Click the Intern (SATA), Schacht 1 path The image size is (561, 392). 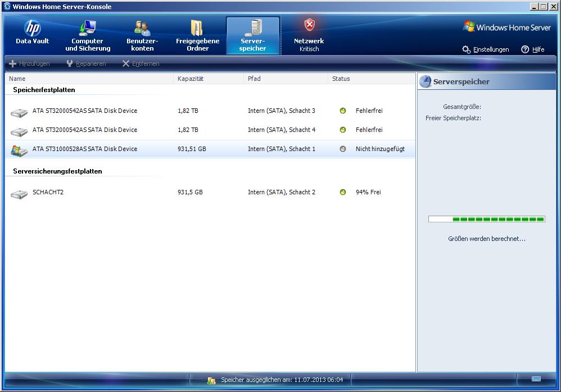tap(282, 149)
